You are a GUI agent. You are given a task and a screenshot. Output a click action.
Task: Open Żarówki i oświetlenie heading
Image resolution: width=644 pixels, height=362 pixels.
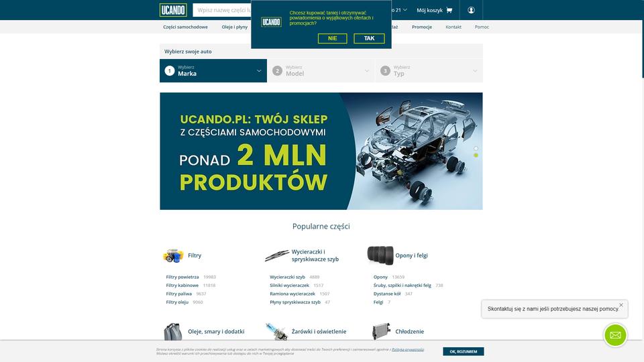tap(319, 332)
